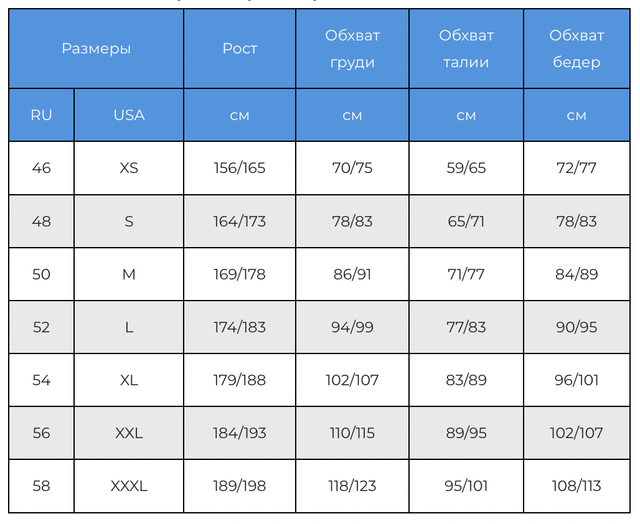Image resolution: width=640 pixels, height=524 pixels.
Task: Click the USA subheader cell
Action: (129, 115)
